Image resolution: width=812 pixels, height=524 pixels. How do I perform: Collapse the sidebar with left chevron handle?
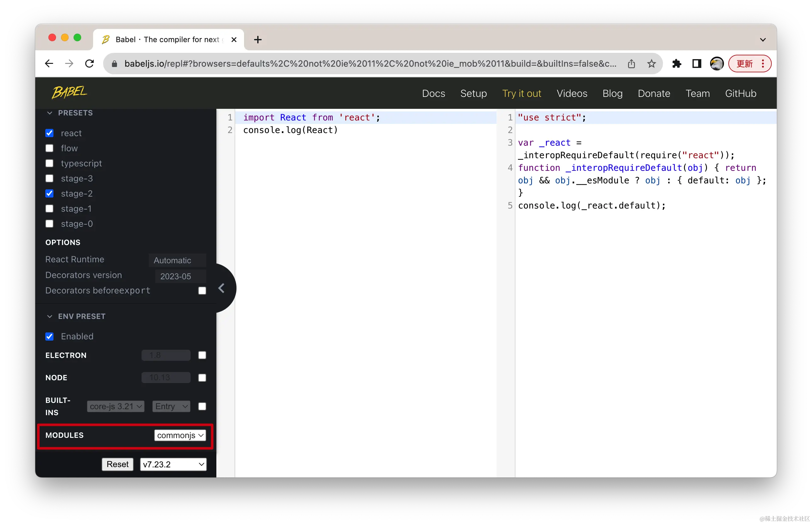pyautogui.click(x=221, y=288)
